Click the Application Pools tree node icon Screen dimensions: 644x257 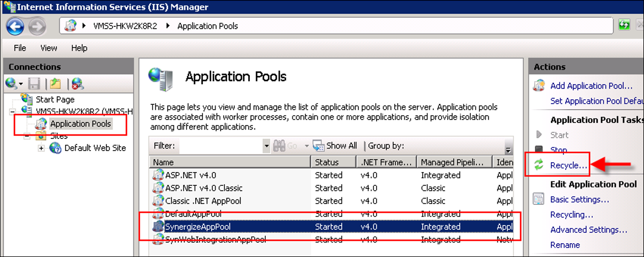pos(41,124)
